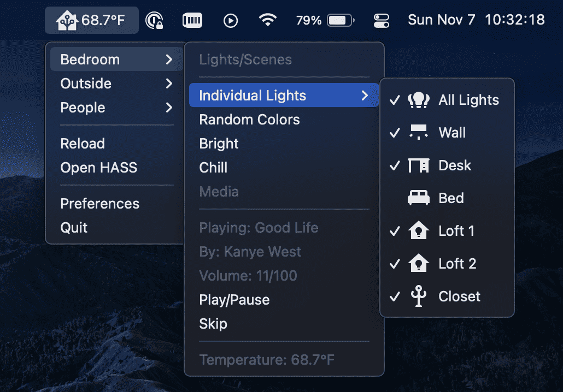This screenshot has width=563, height=392.
Task: Click the Closet light icon
Action: tap(419, 296)
